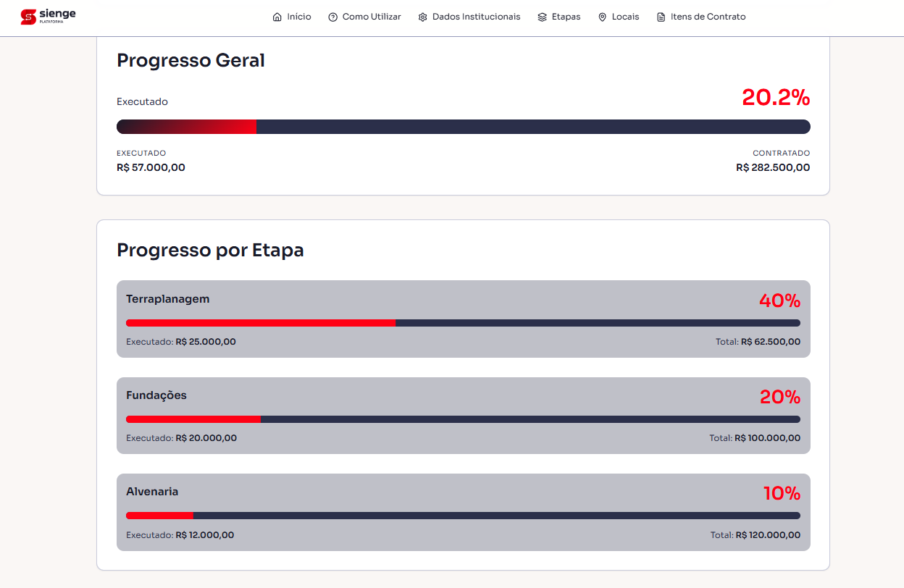Click the house icon beside Início

point(277,17)
